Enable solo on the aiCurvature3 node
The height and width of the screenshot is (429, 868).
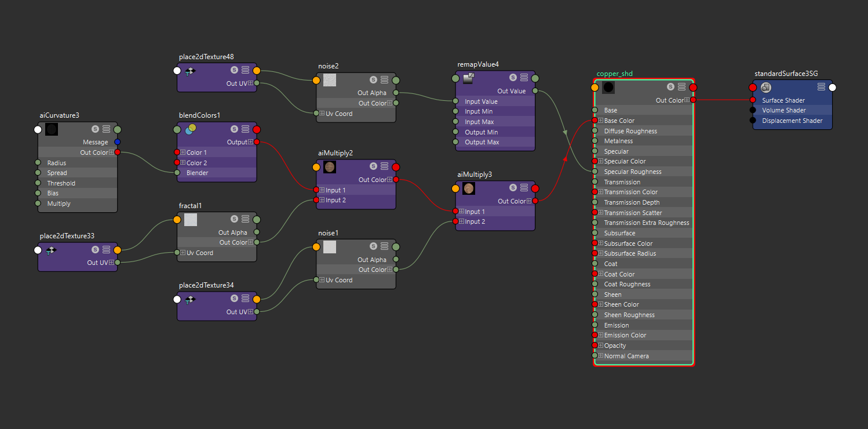pos(95,129)
